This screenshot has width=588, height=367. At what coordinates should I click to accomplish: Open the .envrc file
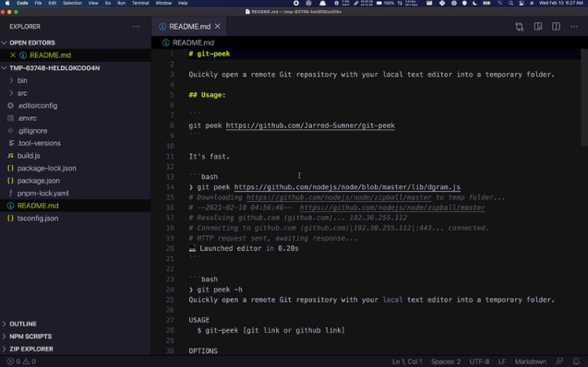(75, 118)
